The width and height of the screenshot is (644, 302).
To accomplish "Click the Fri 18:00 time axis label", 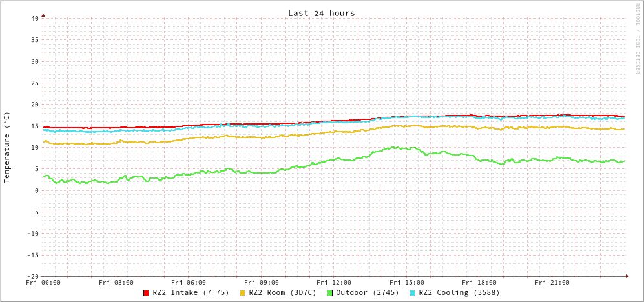I will tap(479, 282).
